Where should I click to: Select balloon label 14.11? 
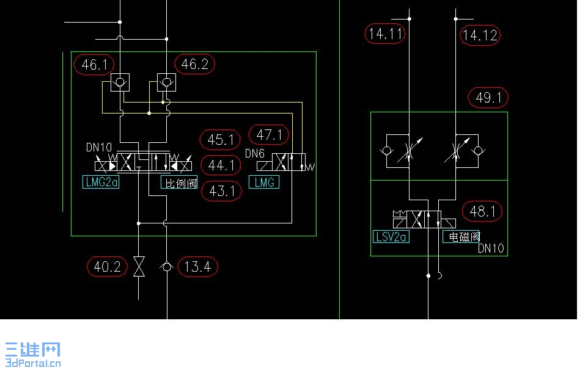pos(385,34)
